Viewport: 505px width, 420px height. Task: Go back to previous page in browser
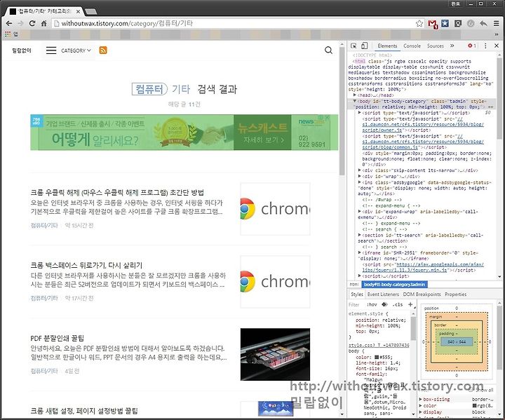click(x=9, y=23)
